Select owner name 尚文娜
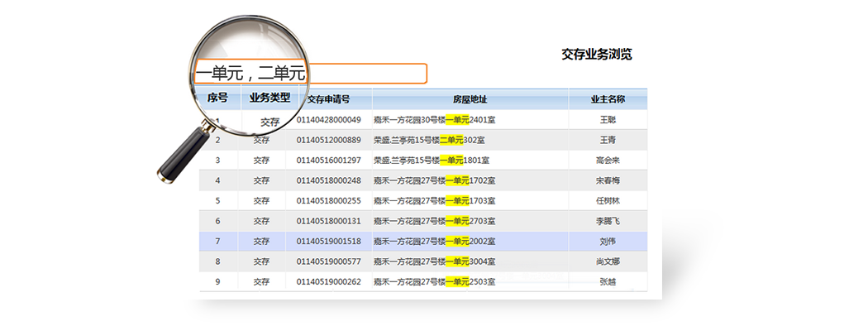Viewport: 868px width, 331px height. click(x=608, y=261)
